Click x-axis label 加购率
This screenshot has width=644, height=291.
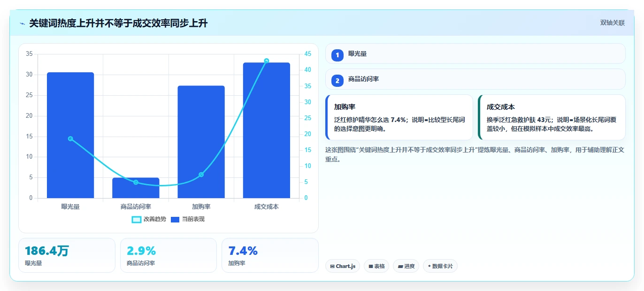tap(201, 207)
